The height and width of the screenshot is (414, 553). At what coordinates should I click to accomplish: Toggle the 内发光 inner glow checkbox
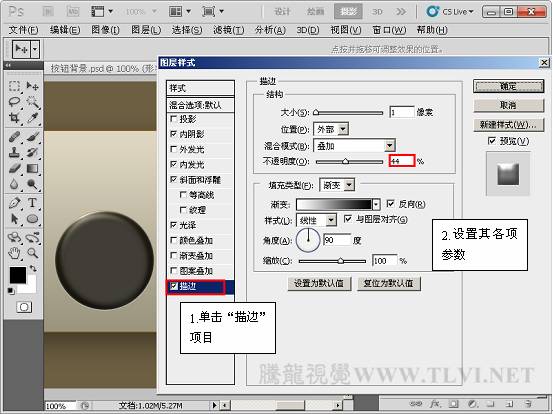tap(174, 164)
